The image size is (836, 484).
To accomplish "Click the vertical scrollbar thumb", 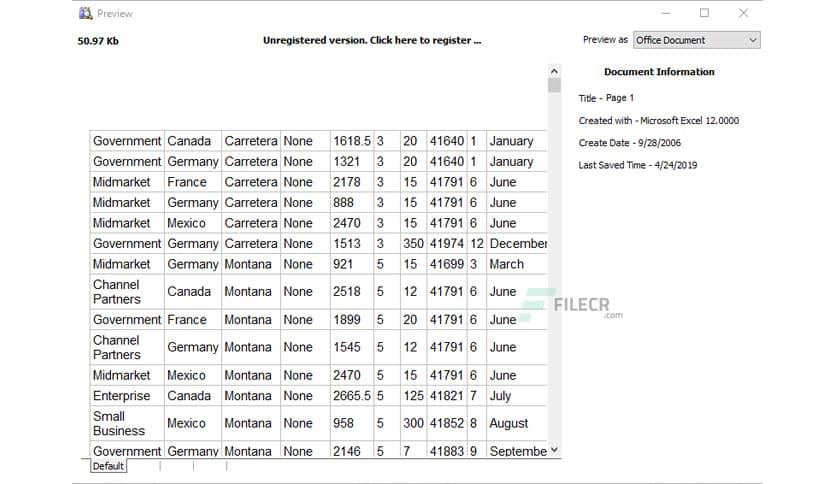I will [x=554, y=85].
